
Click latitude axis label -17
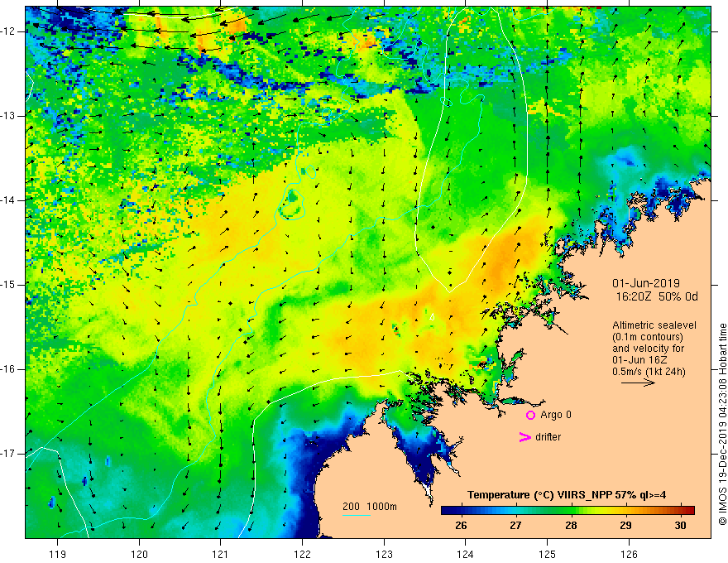10,454
